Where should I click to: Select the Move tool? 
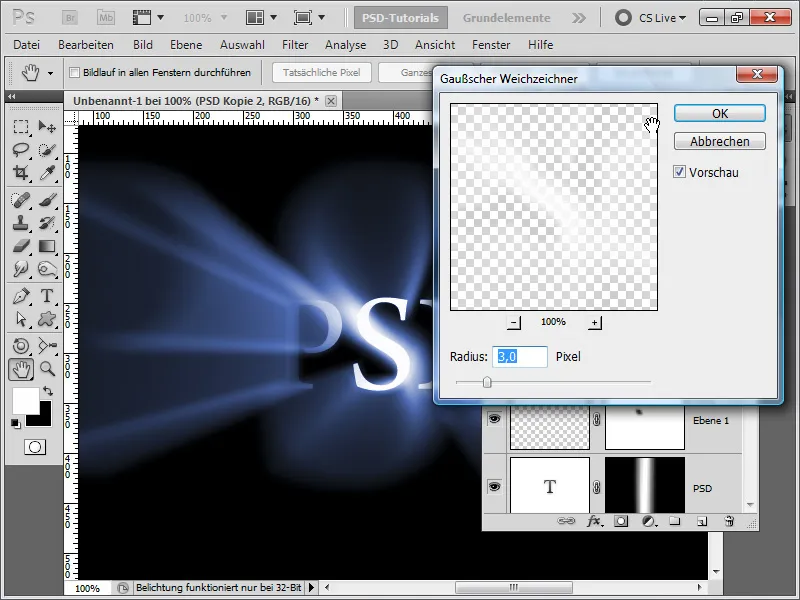pos(47,127)
